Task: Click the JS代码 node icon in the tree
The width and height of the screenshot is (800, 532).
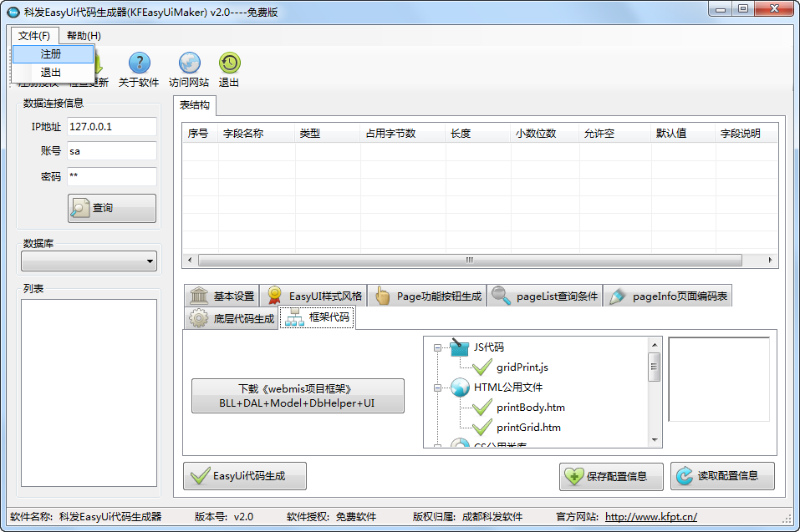Action: (x=458, y=347)
